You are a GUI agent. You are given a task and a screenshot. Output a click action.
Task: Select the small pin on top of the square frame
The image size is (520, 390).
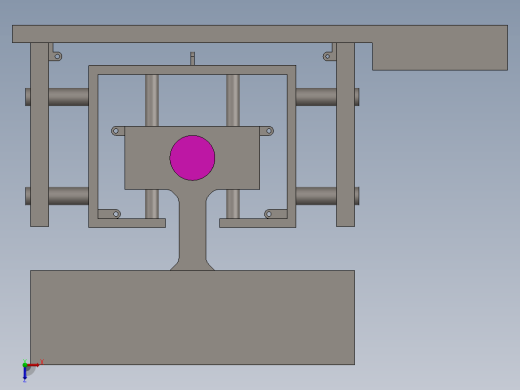click(x=192, y=59)
